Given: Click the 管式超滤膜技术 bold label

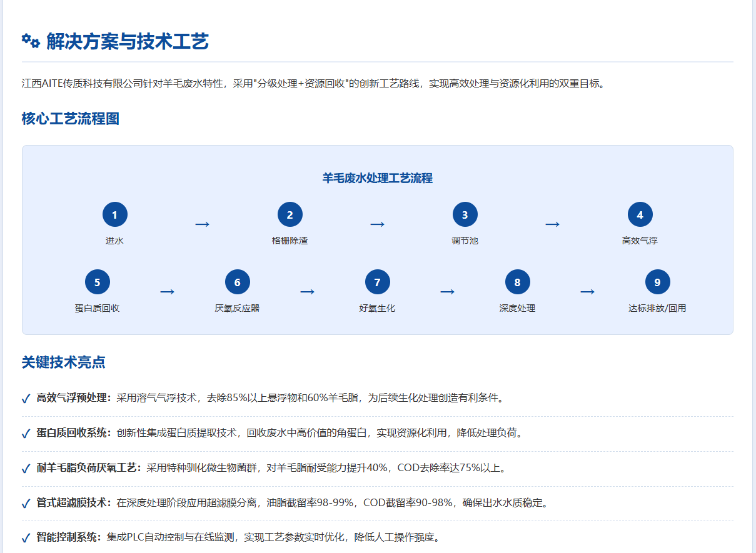Looking at the screenshot, I should [74, 503].
